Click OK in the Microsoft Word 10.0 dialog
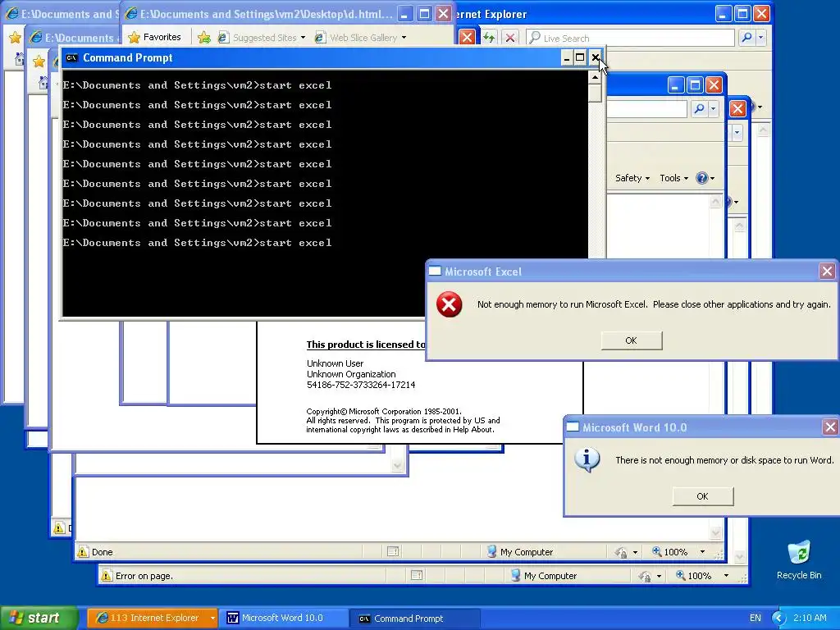This screenshot has width=840, height=630. [x=703, y=496]
